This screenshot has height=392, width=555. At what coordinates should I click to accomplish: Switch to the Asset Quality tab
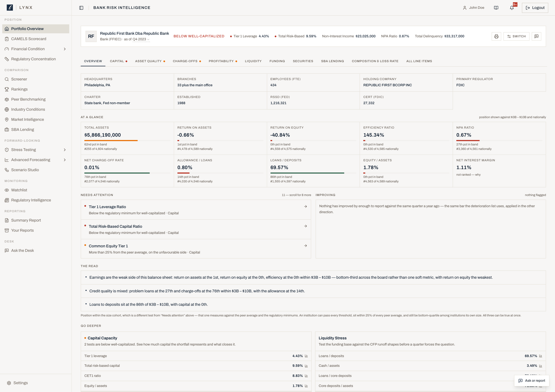point(150,61)
